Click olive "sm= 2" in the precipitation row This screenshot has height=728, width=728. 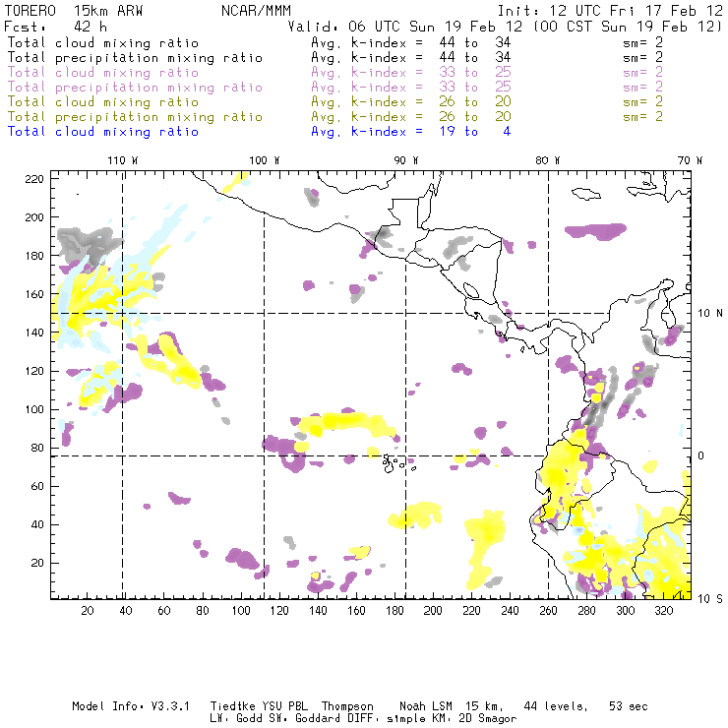point(642,116)
